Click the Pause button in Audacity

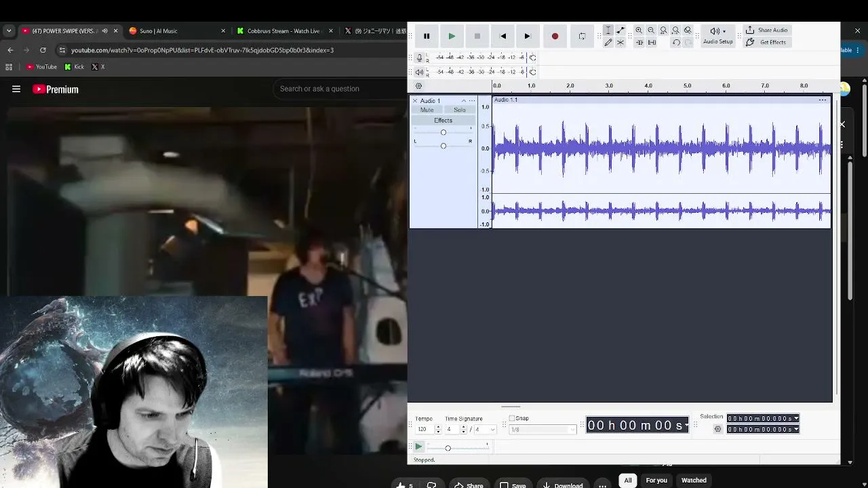click(x=427, y=36)
